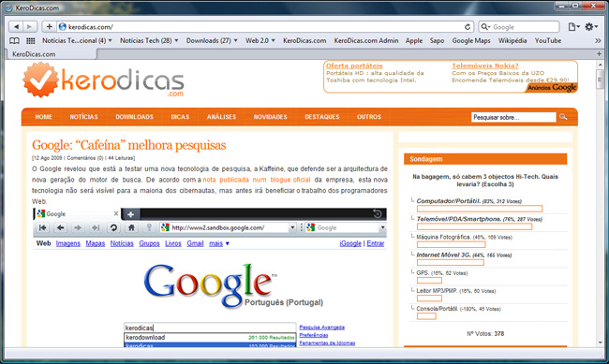Viewport: 609px width, 364px height.
Task: Click the 'Anúncios Google' label
Action: pyautogui.click(x=552, y=88)
